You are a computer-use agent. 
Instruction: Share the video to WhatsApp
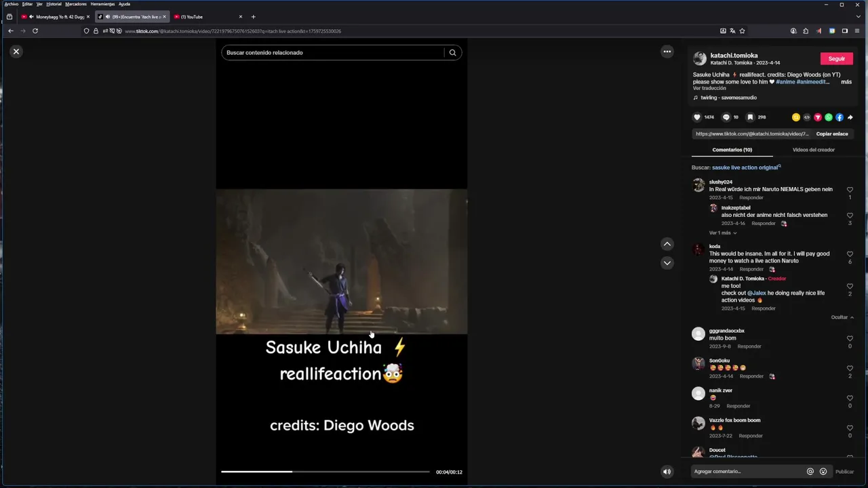point(829,117)
